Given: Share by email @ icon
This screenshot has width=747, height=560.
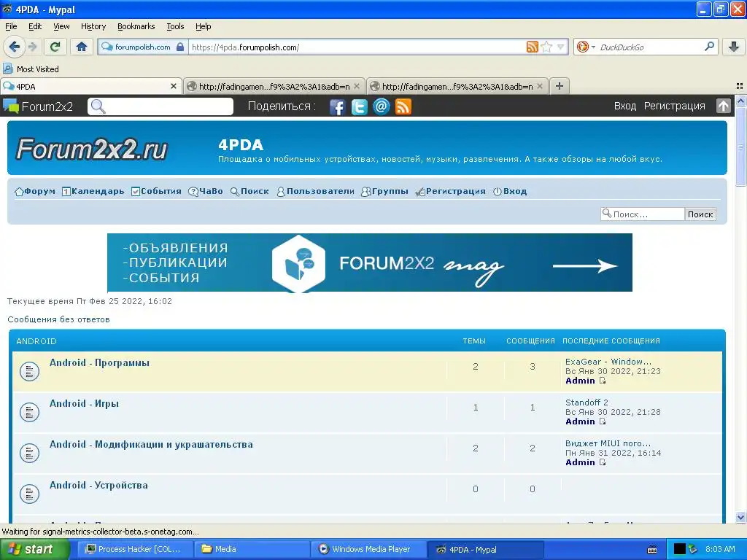Looking at the screenshot, I should coord(381,106).
